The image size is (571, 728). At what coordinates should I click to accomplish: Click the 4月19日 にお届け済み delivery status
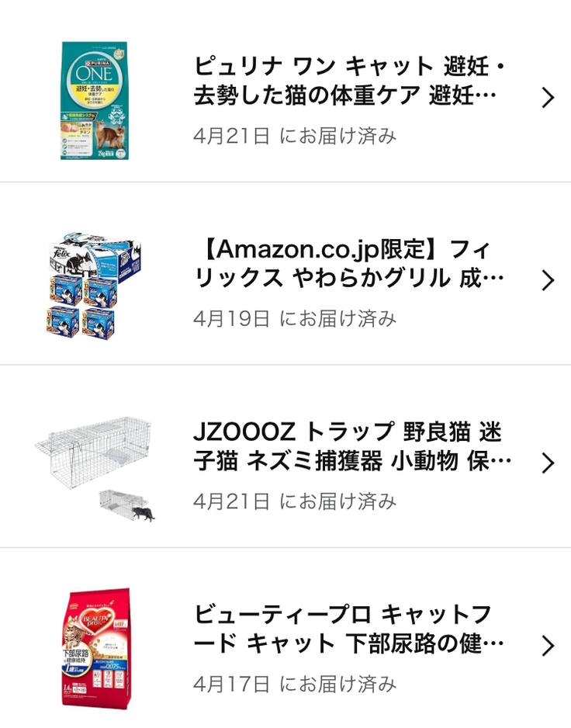(295, 318)
